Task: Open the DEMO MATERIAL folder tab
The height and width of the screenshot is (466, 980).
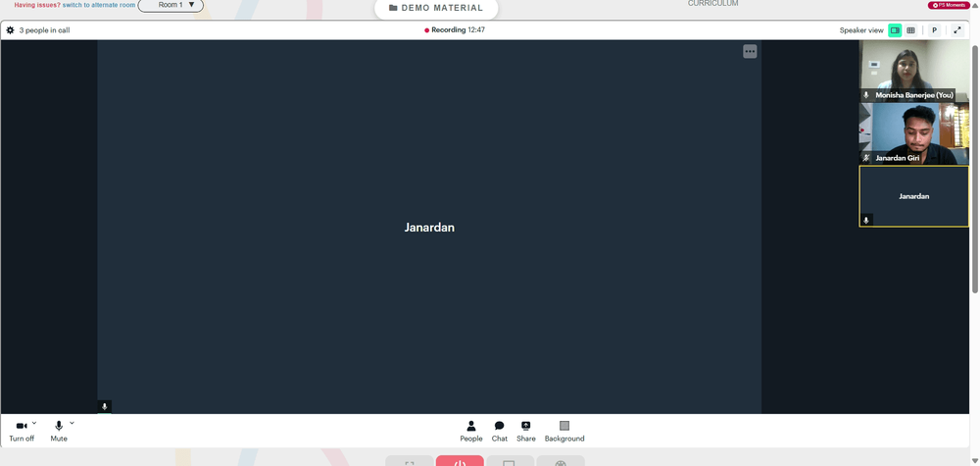Action: click(x=436, y=8)
